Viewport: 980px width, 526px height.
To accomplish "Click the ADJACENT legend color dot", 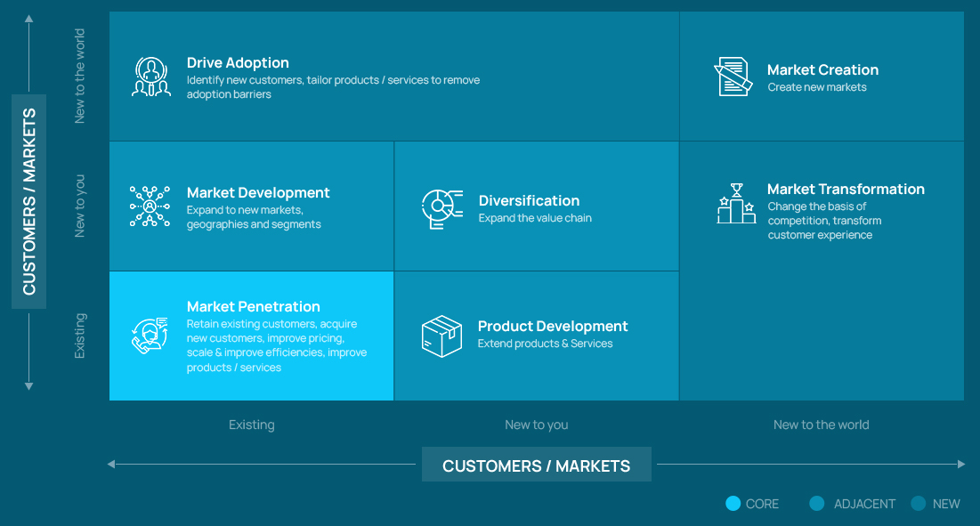I will tap(816, 504).
